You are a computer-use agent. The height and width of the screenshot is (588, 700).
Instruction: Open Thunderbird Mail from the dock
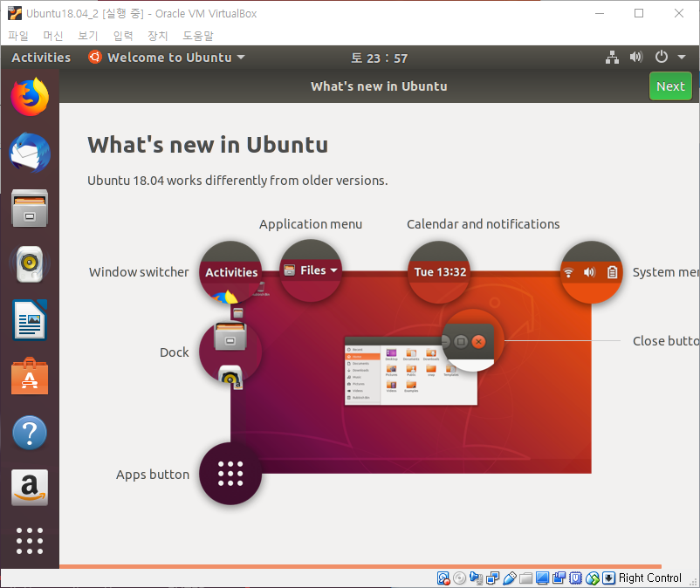point(30,153)
